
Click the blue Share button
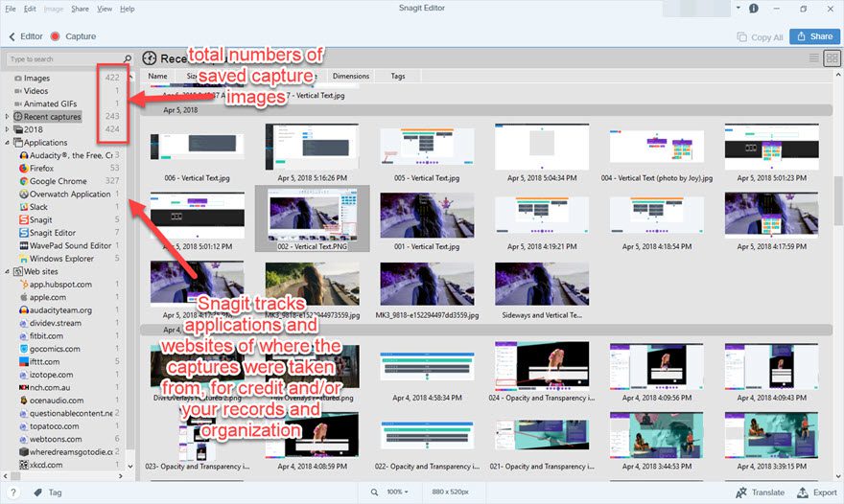[x=813, y=36]
